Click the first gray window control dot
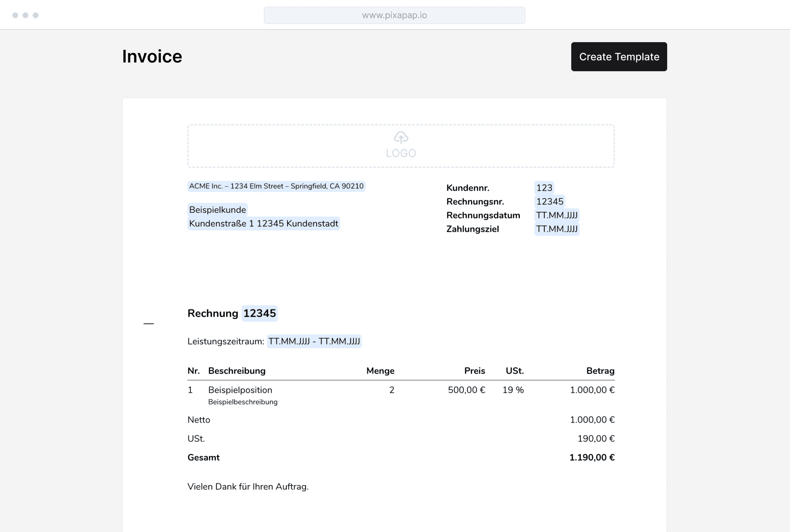 15,15
